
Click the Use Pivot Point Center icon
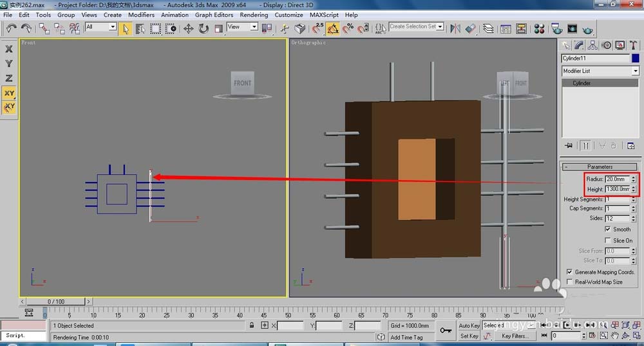coord(267,28)
